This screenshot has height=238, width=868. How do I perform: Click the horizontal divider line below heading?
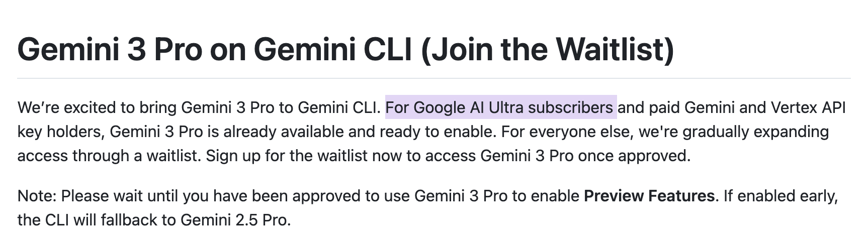(x=434, y=79)
